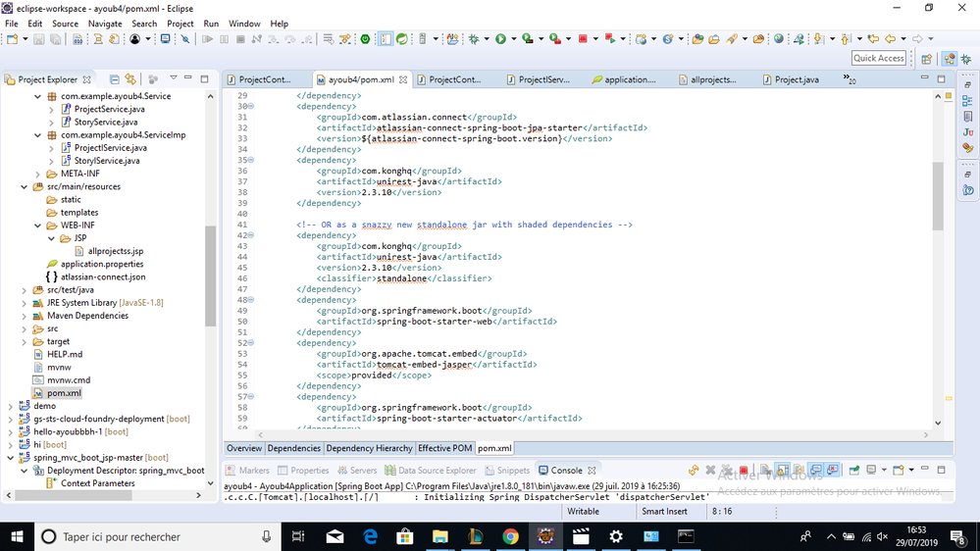Viewport: 980px width, 551px height.
Task: Click the Save icon in toolbar
Action: coord(39,39)
